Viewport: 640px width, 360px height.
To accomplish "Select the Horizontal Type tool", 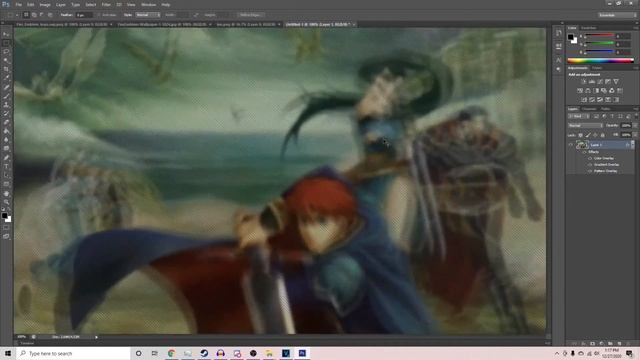I will coord(6,167).
